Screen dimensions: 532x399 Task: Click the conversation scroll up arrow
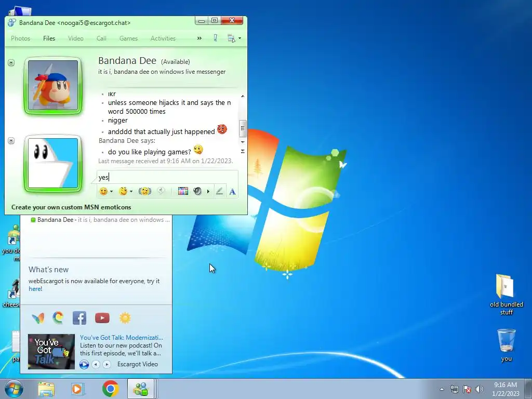click(x=243, y=96)
